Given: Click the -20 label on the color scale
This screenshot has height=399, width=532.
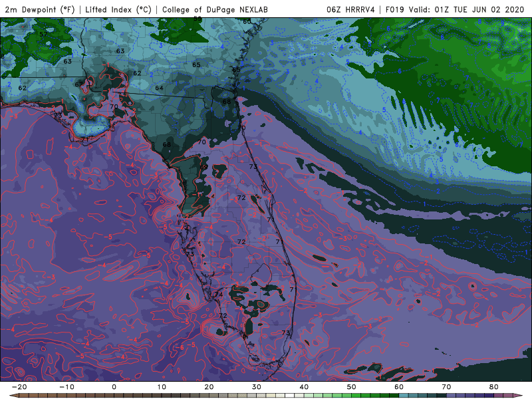Looking at the screenshot, I should coord(19,387).
